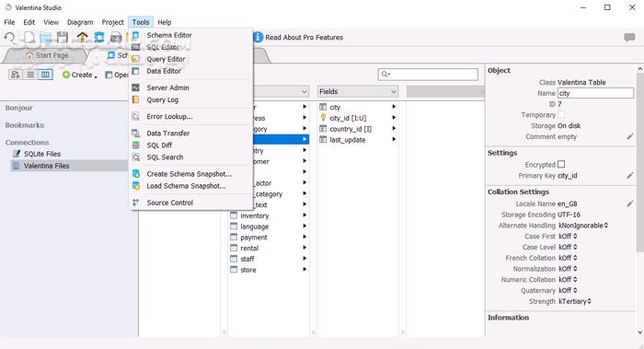
Task: Switch to list view mode icon
Action: pyautogui.click(x=30, y=75)
